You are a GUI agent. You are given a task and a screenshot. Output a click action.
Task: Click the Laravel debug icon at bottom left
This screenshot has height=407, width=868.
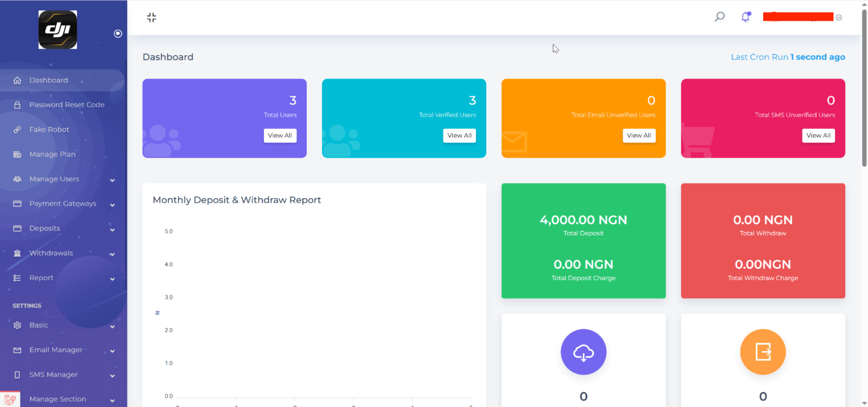[10, 399]
